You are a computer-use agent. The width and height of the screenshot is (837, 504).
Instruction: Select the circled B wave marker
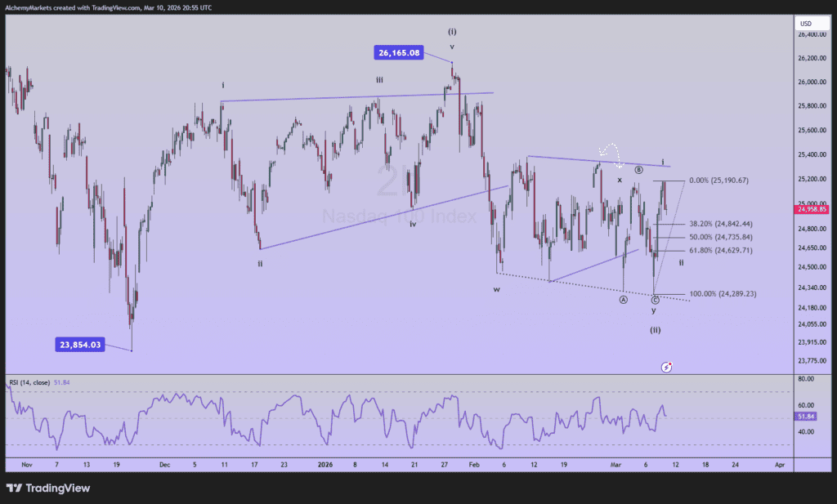pos(638,170)
